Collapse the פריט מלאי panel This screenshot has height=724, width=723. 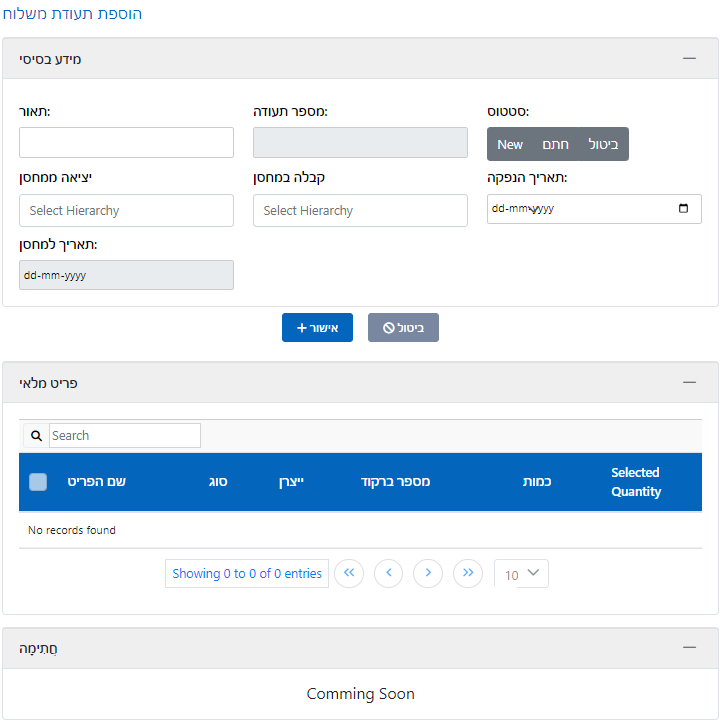[689, 382]
